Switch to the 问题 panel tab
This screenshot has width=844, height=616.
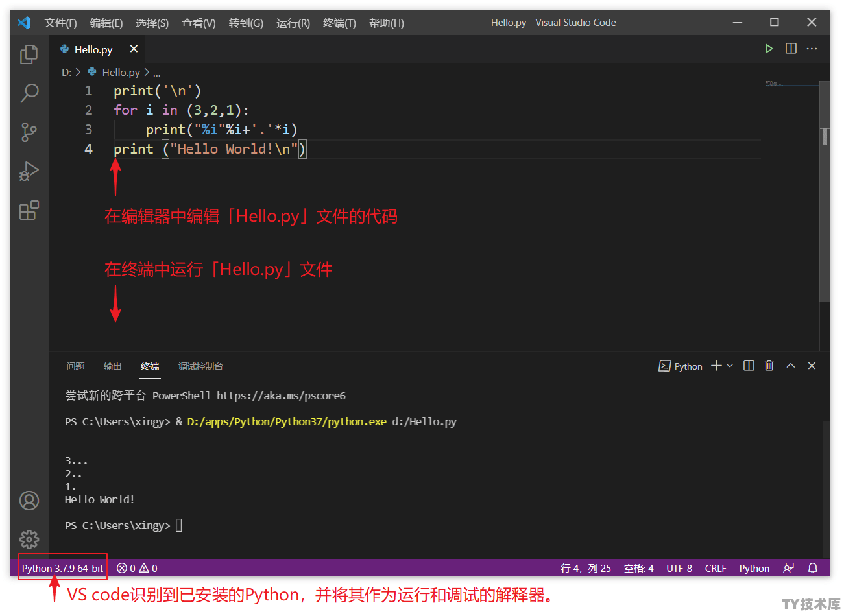(x=75, y=366)
